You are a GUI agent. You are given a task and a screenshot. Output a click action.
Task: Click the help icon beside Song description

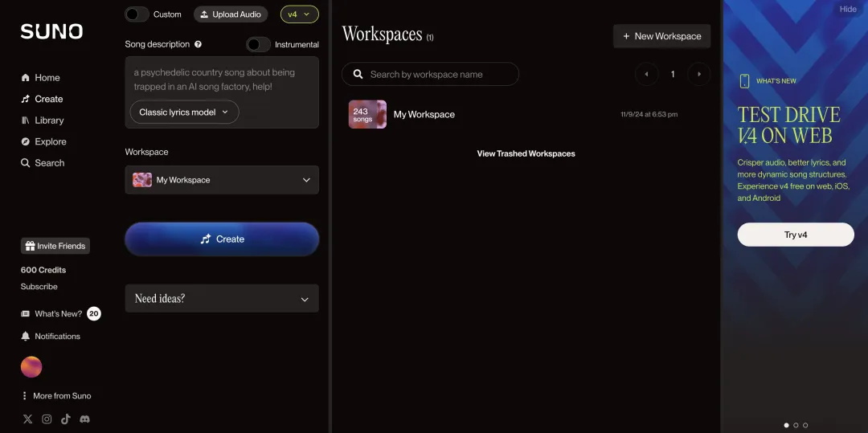199,44
